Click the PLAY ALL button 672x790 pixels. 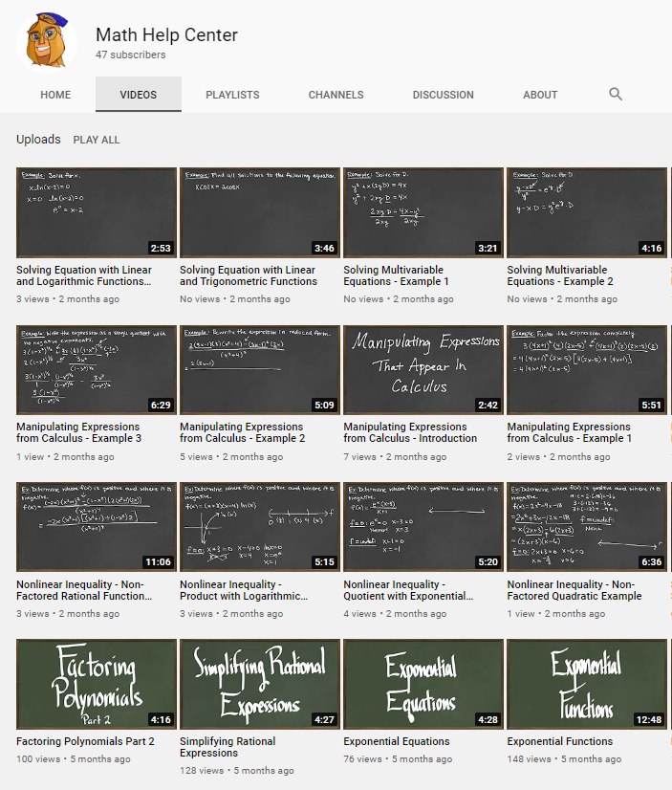pos(97,140)
